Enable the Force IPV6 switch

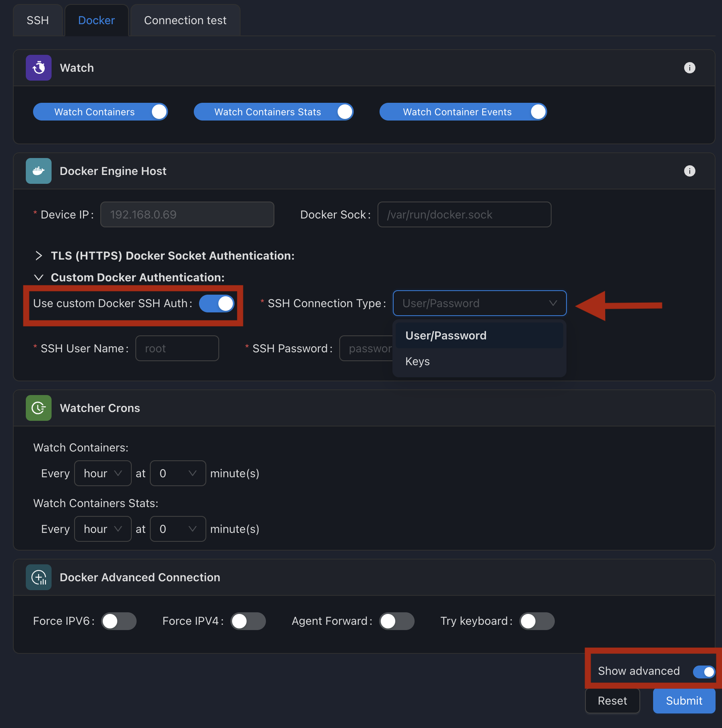(119, 621)
